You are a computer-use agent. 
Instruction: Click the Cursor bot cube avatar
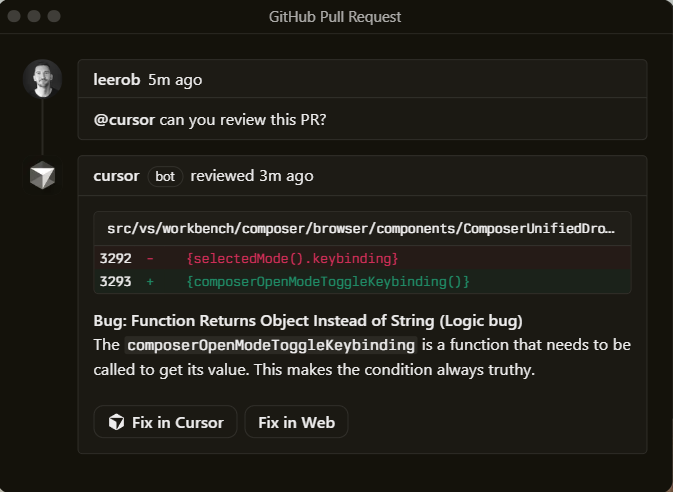pos(42,176)
